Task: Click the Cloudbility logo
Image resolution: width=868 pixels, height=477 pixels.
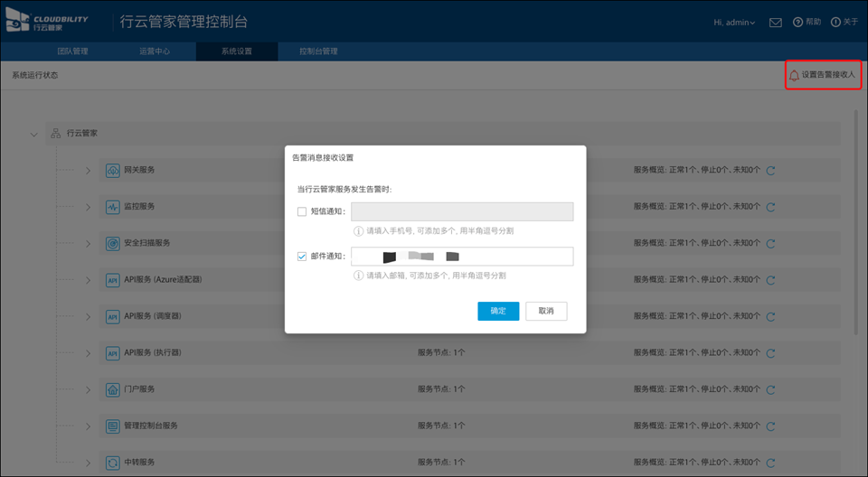Action: pyautogui.click(x=46, y=21)
